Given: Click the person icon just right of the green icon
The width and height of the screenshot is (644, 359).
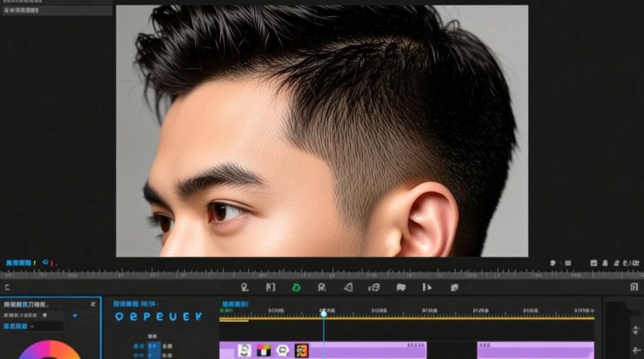Looking at the screenshot, I should tap(322, 287).
